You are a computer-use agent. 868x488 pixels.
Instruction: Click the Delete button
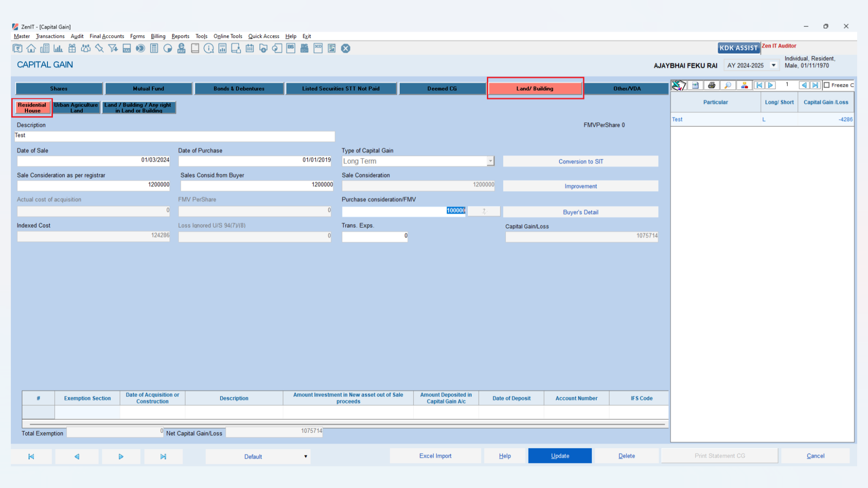627,456
